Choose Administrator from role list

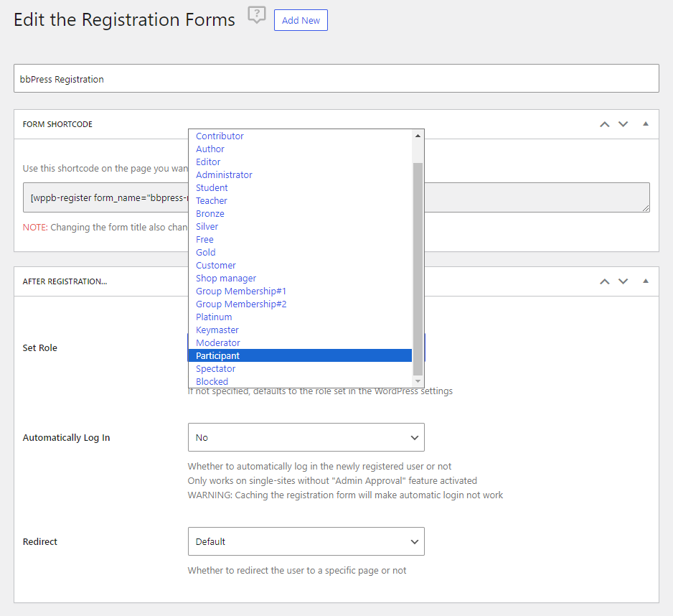click(x=224, y=174)
